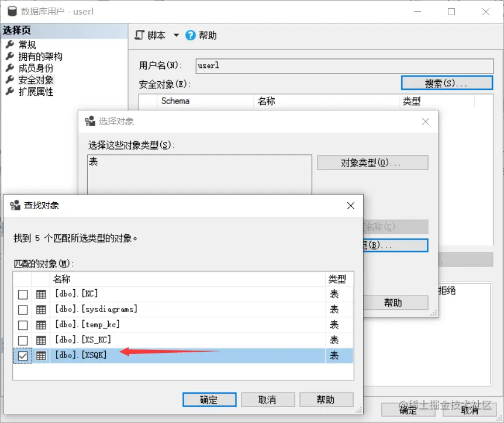Click the database user icon in the title bar

click(12, 11)
